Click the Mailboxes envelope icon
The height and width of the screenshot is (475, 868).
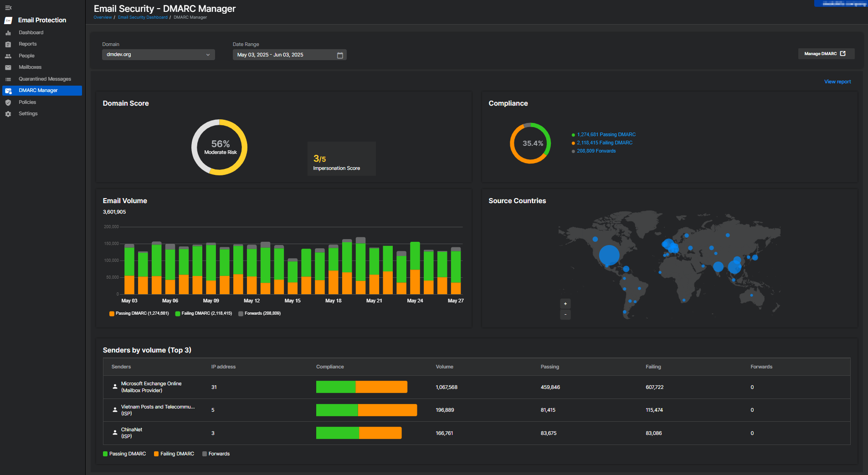(8, 67)
